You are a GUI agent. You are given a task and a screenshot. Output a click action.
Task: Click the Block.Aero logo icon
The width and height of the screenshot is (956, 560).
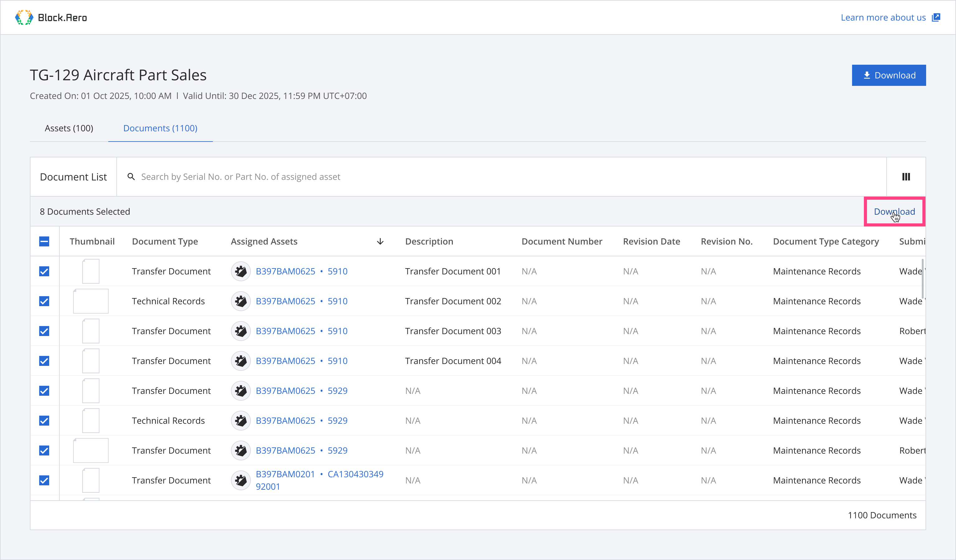pyautogui.click(x=24, y=17)
